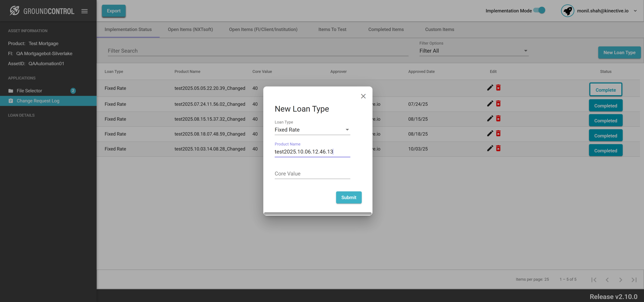This screenshot has height=302, width=644.
Task: Click the Core Value input field
Action: (312, 174)
